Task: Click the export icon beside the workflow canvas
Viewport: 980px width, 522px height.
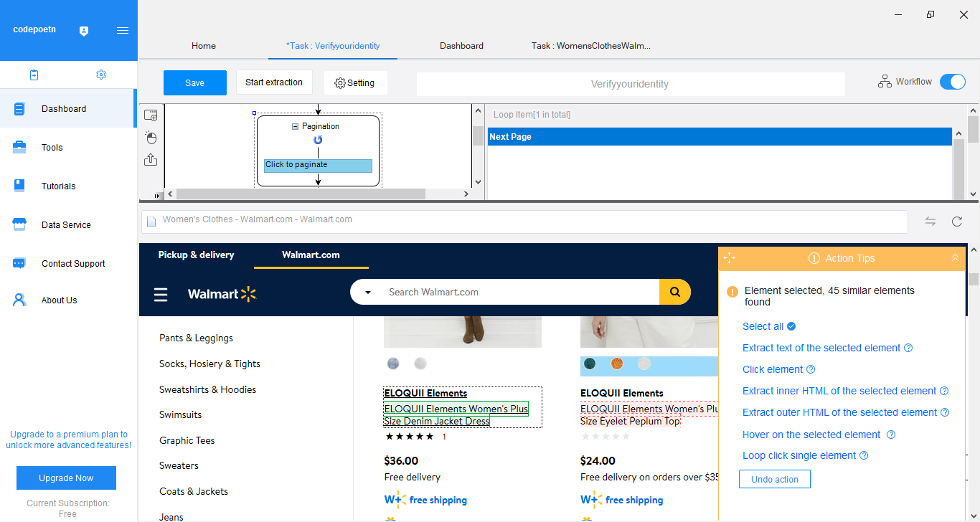Action: pos(151,159)
